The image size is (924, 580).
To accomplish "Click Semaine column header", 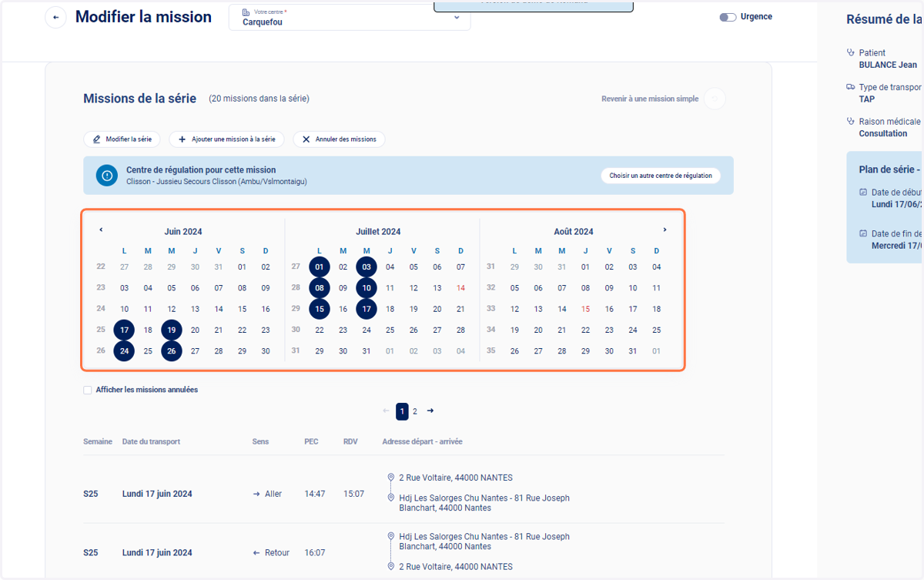I will 98,442.
